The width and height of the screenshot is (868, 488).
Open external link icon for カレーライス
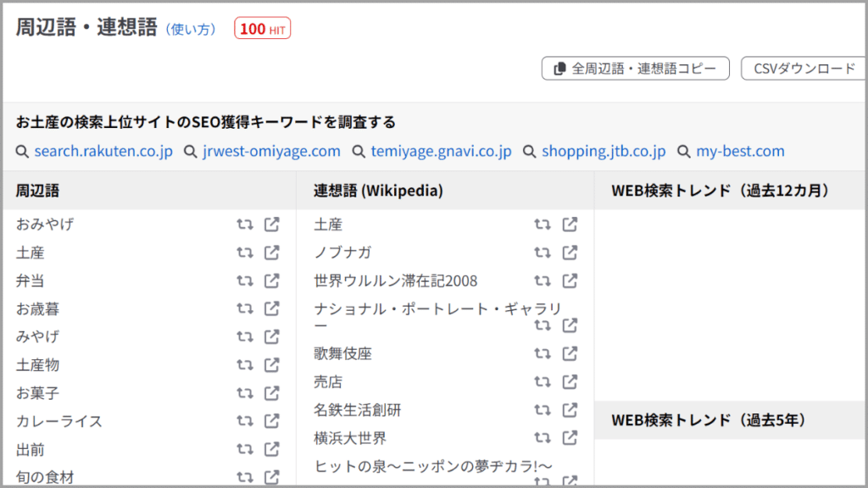tap(271, 421)
